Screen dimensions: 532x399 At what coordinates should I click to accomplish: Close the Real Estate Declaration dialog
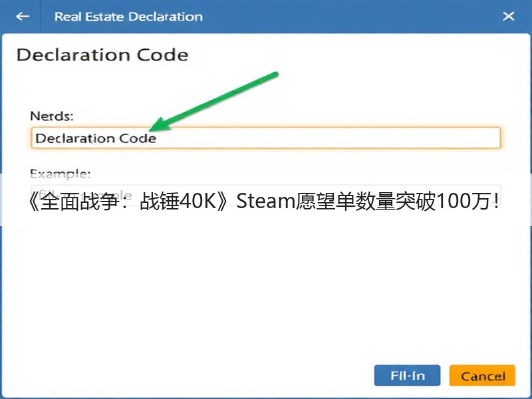pyautogui.click(x=508, y=16)
